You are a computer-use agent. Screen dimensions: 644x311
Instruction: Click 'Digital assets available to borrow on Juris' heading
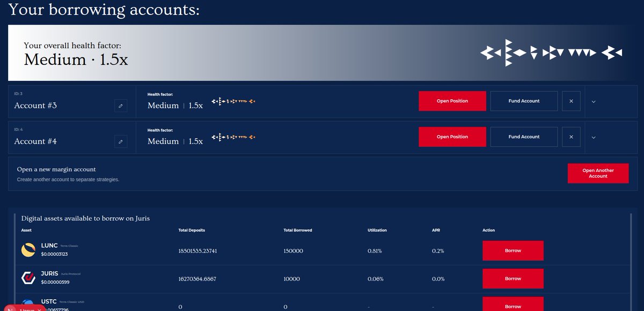pos(86,218)
